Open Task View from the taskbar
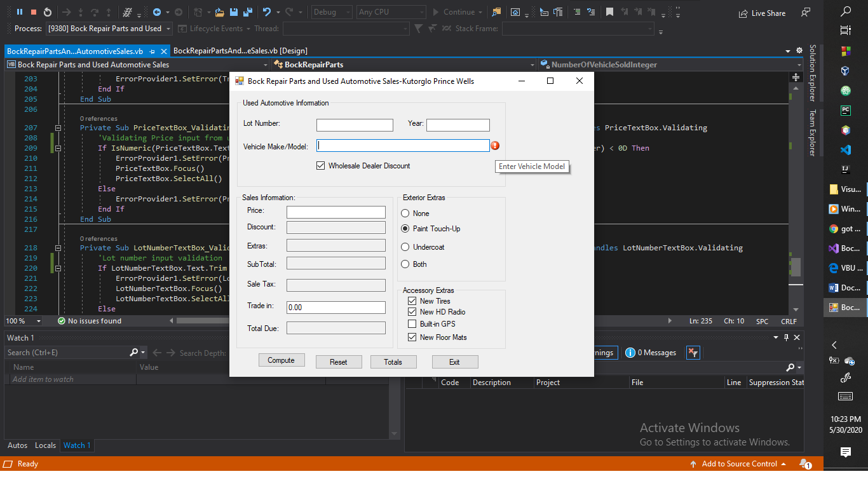 click(x=846, y=30)
